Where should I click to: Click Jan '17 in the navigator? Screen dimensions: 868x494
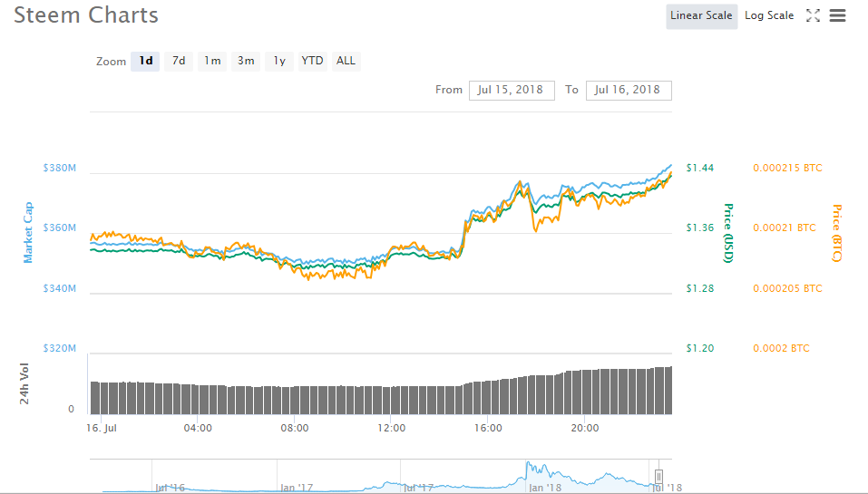(x=297, y=488)
